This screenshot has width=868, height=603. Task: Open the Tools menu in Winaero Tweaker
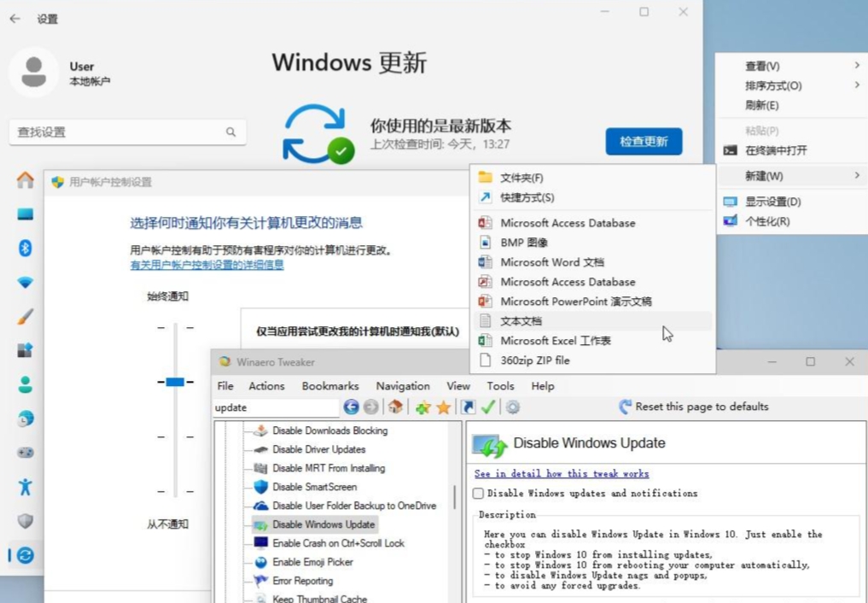coord(499,386)
